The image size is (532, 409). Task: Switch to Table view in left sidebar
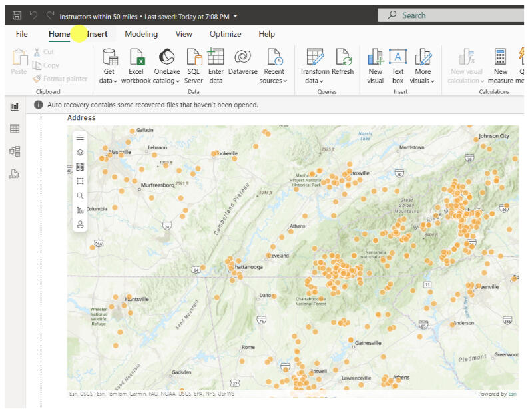15,129
